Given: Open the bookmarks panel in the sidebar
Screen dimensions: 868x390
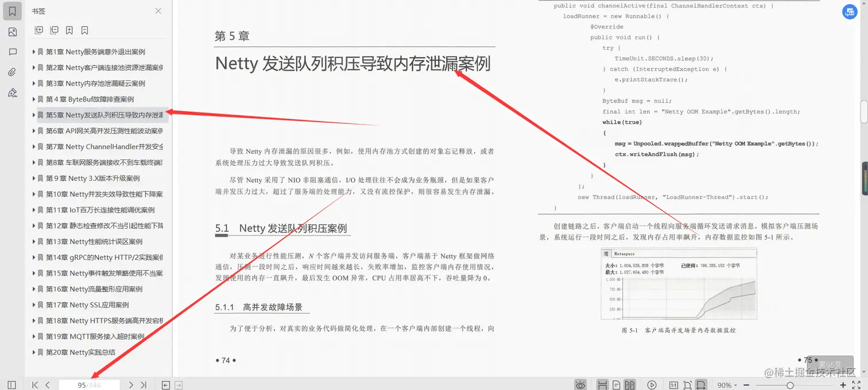Looking at the screenshot, I should (12, 10).
